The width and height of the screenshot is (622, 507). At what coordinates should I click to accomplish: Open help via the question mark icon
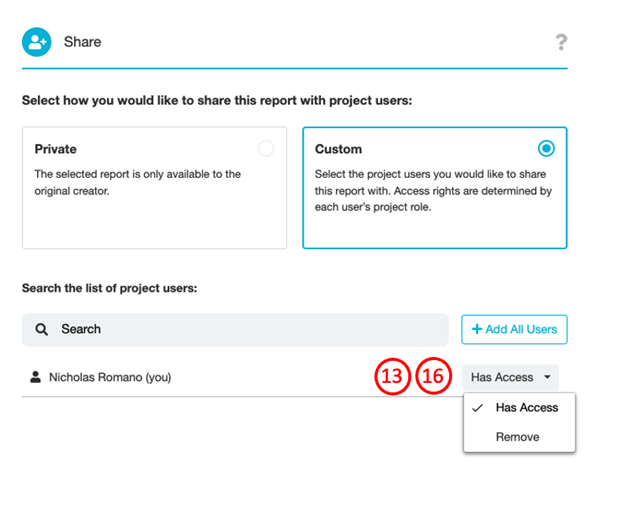(561, 42)
